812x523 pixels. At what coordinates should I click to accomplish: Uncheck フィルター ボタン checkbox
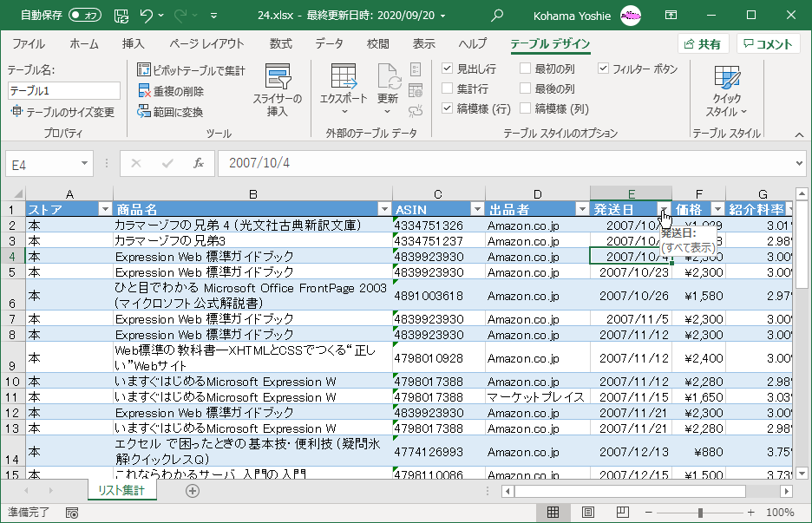coord(603,69)
